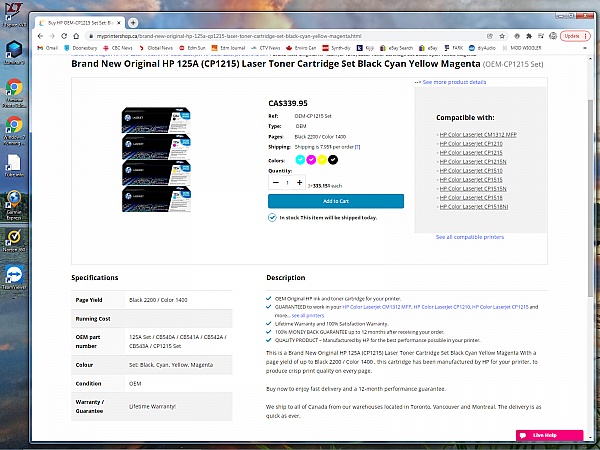Open the Edm Journal bookmark
This screenshot has height=450, width=600.
tap(228, 48)
